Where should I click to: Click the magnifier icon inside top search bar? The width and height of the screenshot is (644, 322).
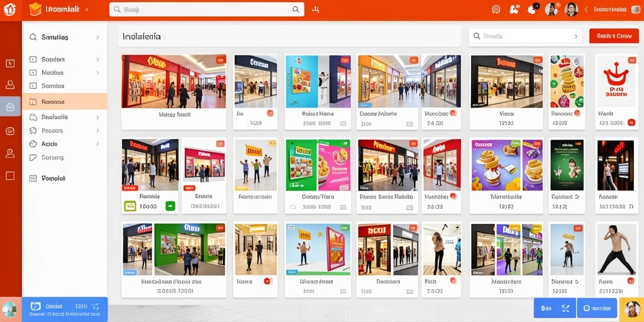(x=296, y=9)
